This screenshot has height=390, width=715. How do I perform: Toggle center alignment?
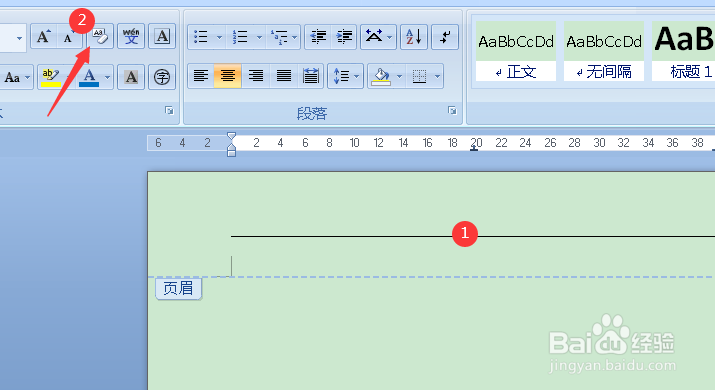(x=228, y=76)
